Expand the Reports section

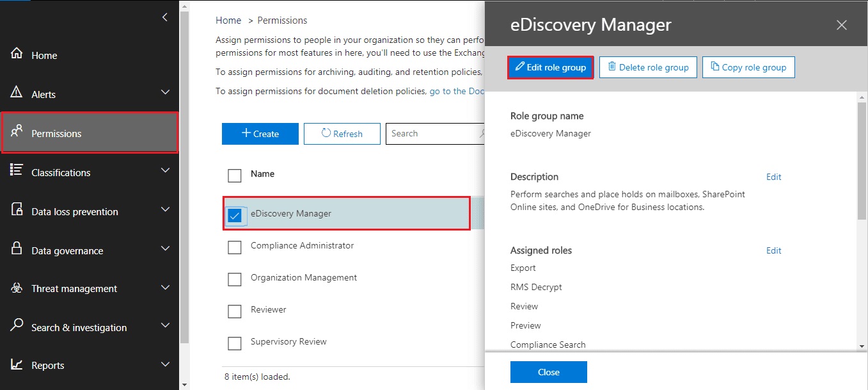tap(165, 364)
